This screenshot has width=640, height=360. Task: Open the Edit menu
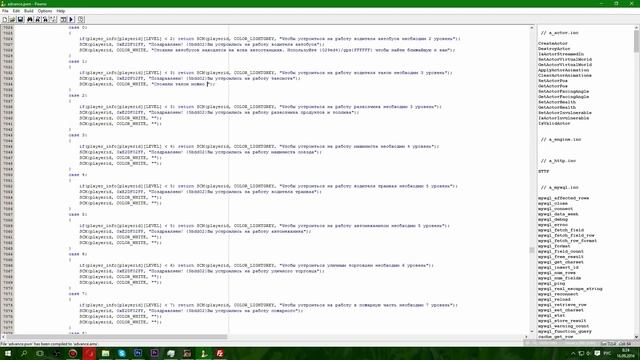pos(16,11)
